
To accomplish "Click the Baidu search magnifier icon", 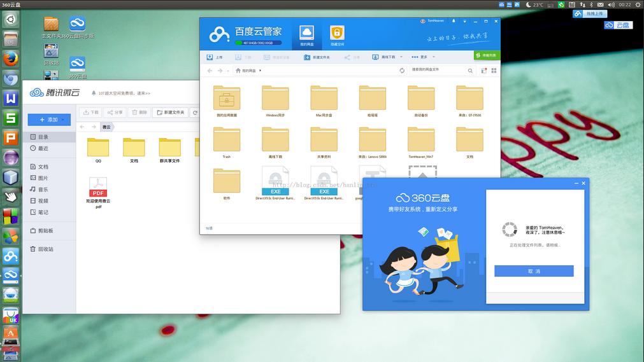I will (x=470, y=71).
